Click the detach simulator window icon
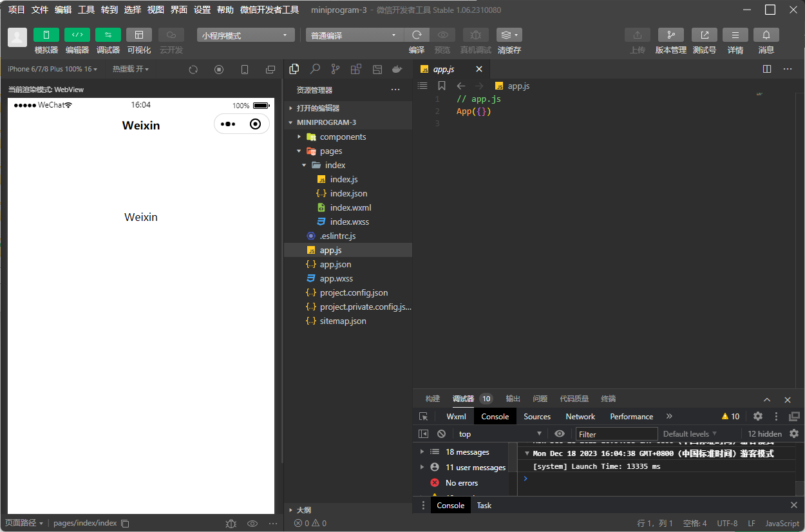This screenshot has width=805, height=532. tap(270, 70)
